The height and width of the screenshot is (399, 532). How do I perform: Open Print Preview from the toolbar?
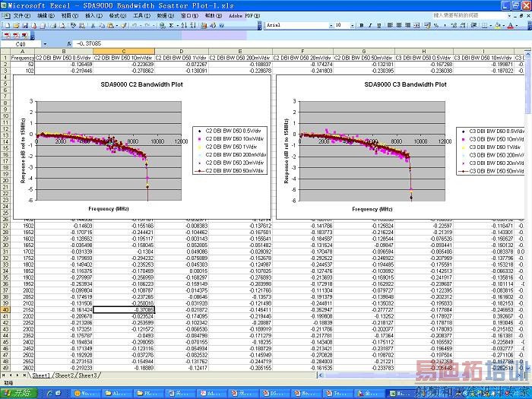[62, 25]
